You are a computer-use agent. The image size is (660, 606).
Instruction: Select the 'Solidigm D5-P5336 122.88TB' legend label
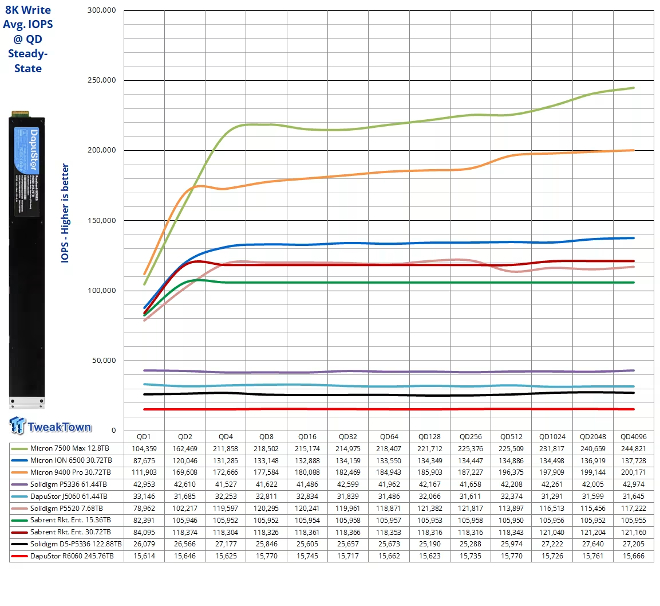(76, 544)
